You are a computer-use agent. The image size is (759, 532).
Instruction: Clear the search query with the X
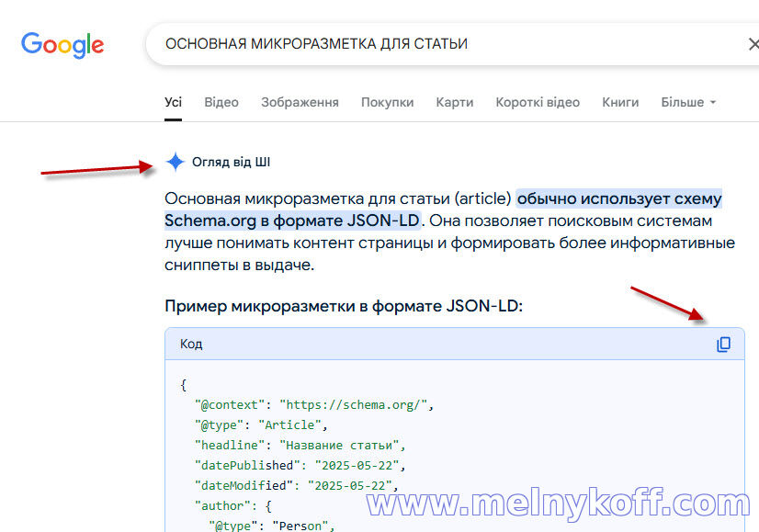click(753, 44)
